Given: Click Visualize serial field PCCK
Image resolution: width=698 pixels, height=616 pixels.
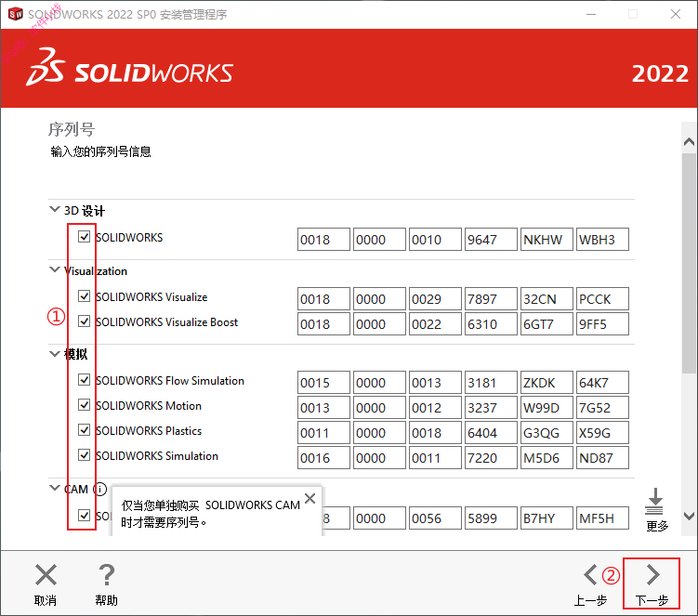Looking at the screenshot, I should click(602, 298).
